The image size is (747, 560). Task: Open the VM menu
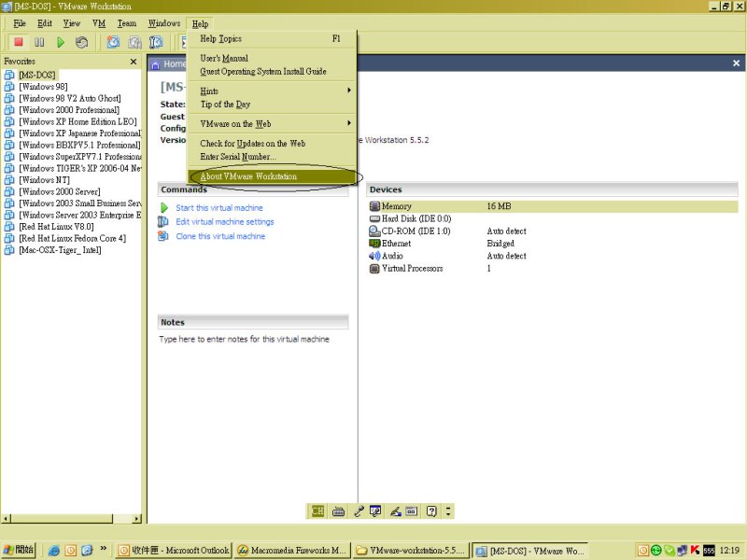point(99,23)
